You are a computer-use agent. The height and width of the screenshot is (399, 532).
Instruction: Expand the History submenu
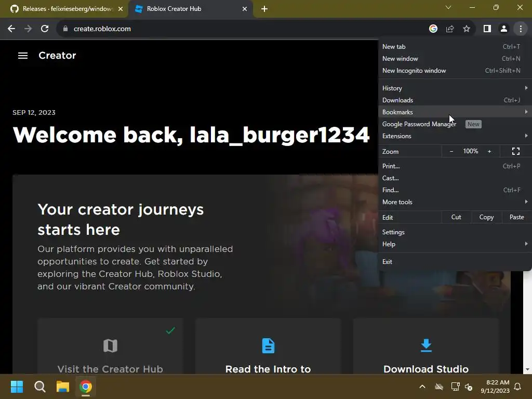click(454, 88)
